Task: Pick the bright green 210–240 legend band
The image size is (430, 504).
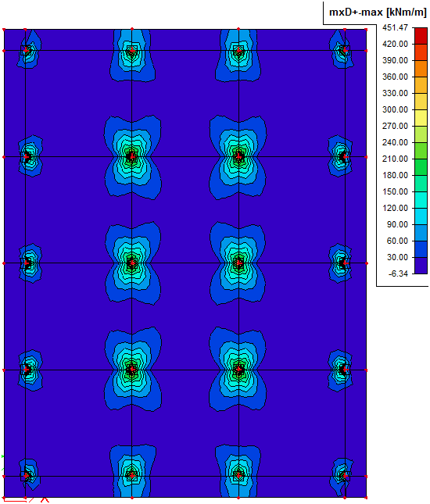Action: [421, 151]
